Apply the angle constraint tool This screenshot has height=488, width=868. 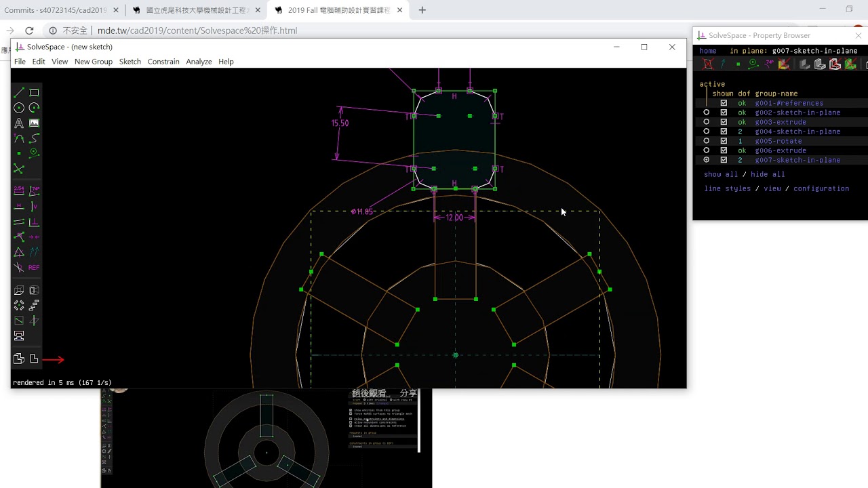click(34, 191)
